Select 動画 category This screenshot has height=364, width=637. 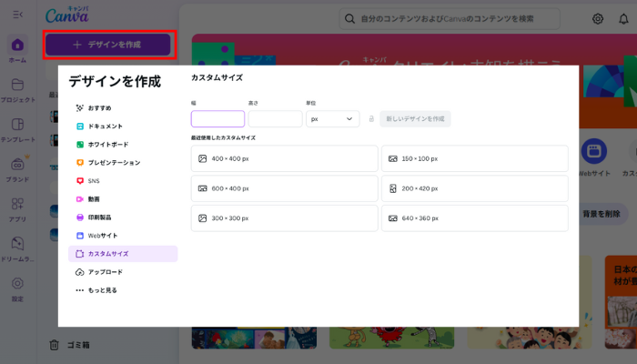123,199
